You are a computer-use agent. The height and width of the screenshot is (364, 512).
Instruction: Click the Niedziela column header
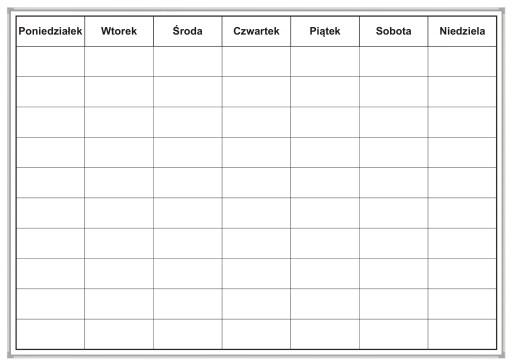[462, 31]
